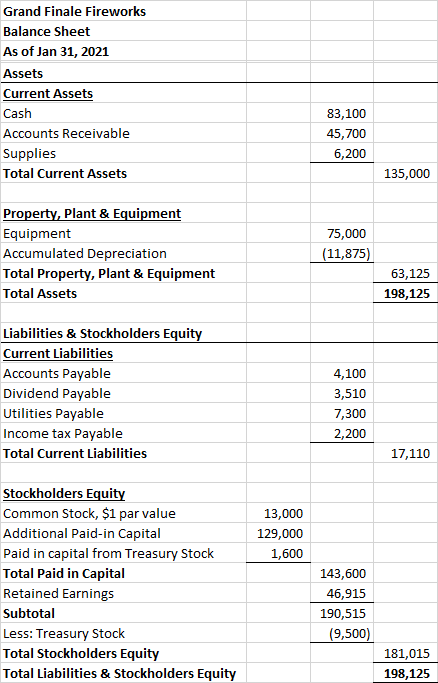
Task: Select the Equipment label cell
Action: point(37,233)
